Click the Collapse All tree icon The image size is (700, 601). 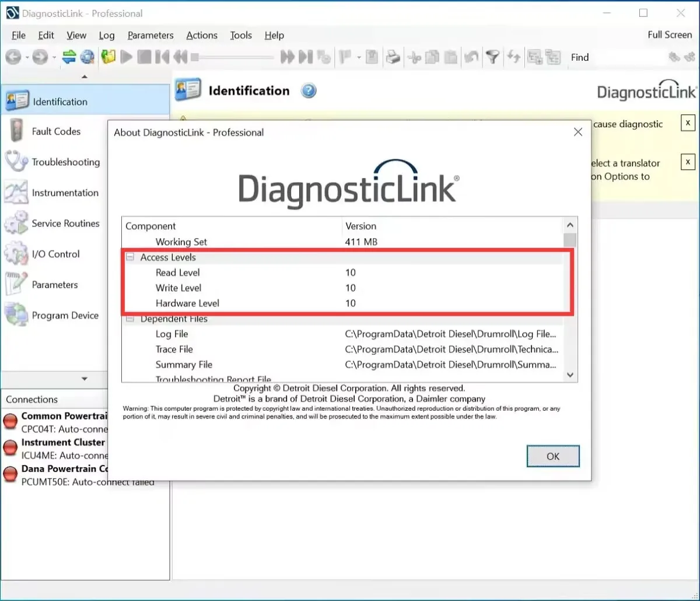pyautogui.click(x=553, y=57)
